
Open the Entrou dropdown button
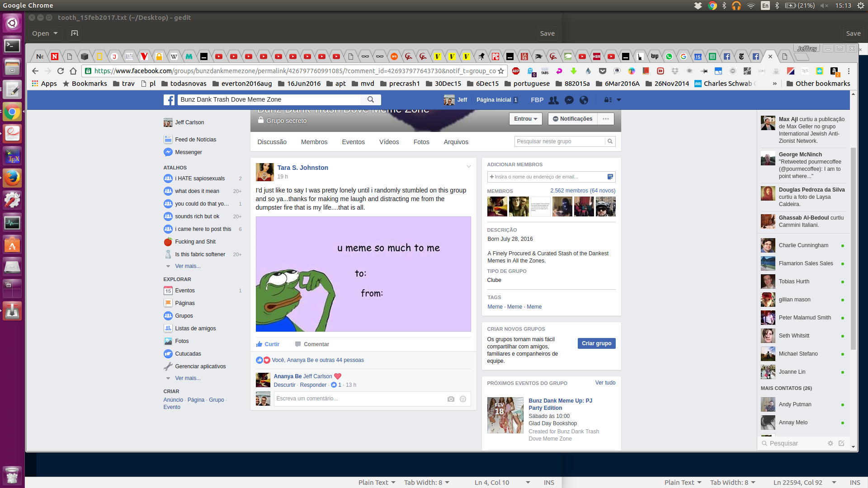point(526,119)
